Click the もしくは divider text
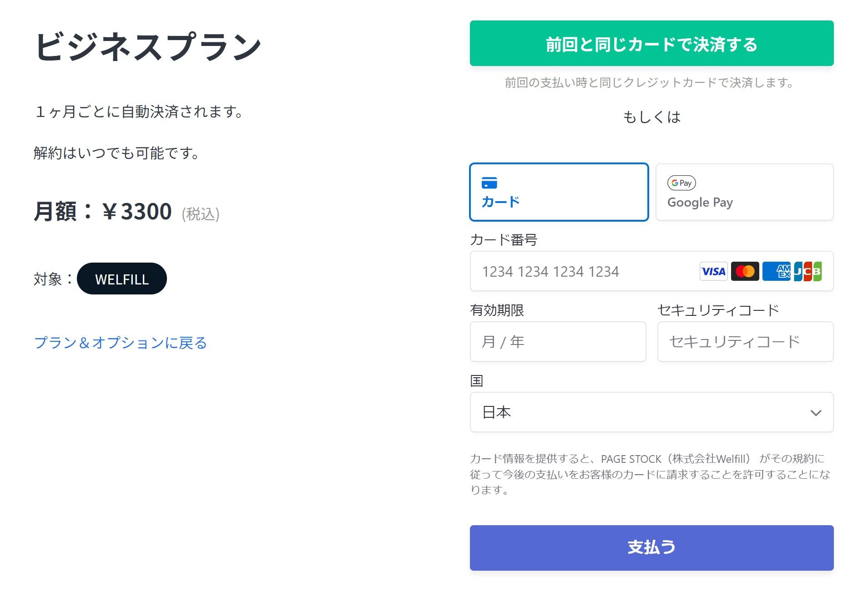Screen dimensions: 868x598 coord(651,117)
